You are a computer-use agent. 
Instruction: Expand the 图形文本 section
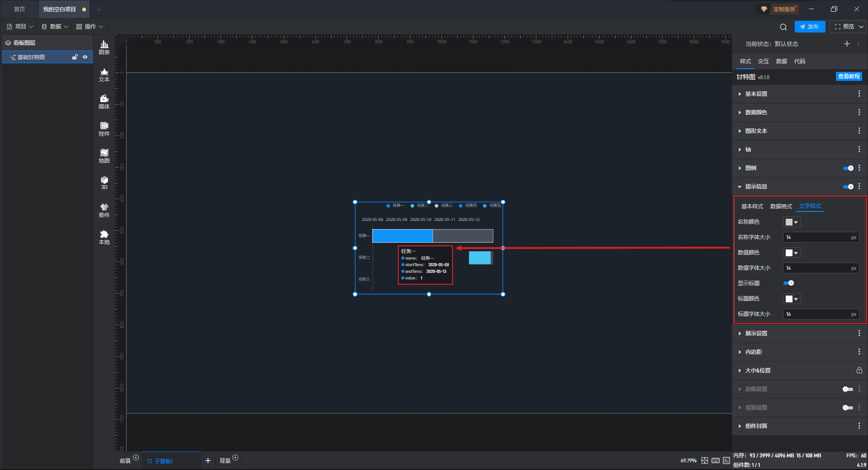pos(740,131)
